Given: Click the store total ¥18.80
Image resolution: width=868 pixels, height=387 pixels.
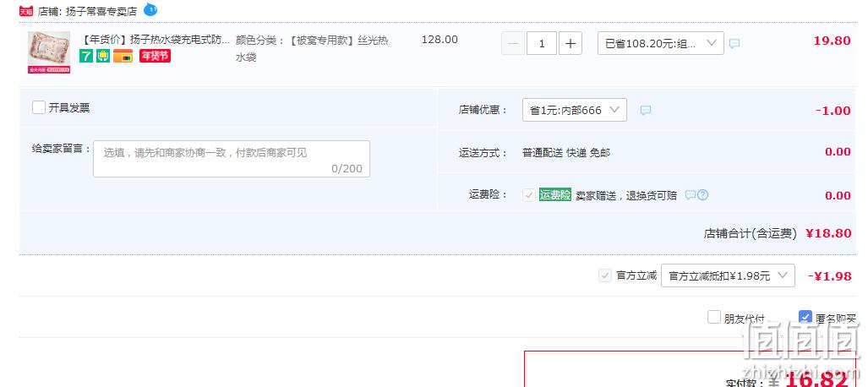Looking at the screenshot, I should point(828,233).
